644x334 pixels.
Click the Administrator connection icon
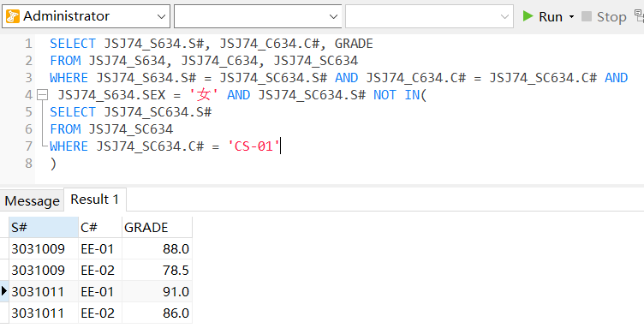[x=13, y=16]
